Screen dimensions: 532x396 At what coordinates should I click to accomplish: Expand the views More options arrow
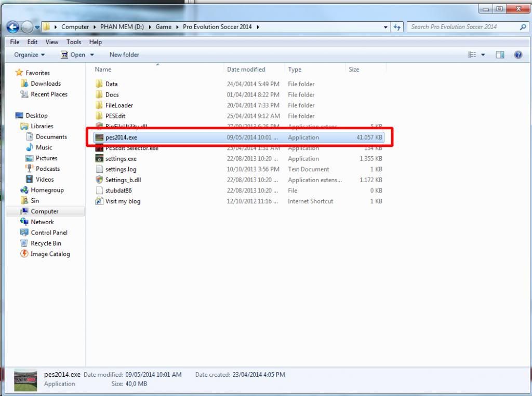pyautogui.click(x=483, y=55)
